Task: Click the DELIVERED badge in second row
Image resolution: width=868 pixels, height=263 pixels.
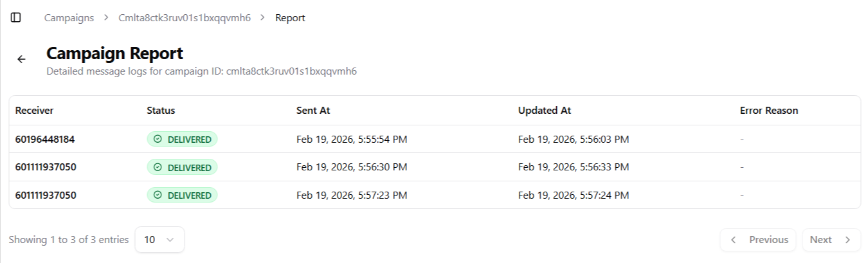Action: click(x=182, y=167)
